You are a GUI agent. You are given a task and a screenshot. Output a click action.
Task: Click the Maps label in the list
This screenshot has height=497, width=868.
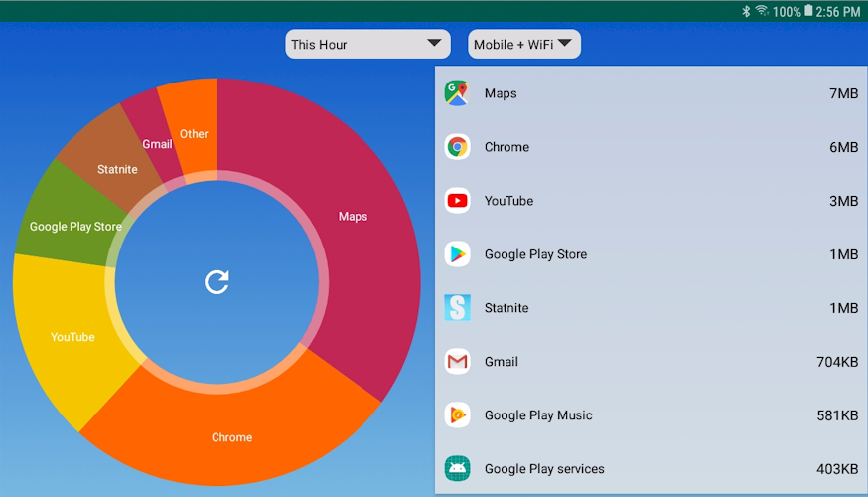tap(501, 93)
